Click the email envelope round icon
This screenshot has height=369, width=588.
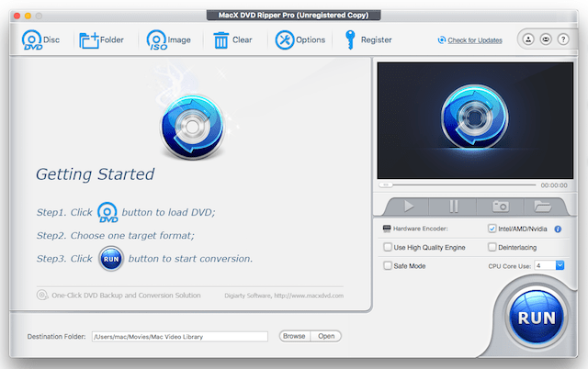(546, 39)
